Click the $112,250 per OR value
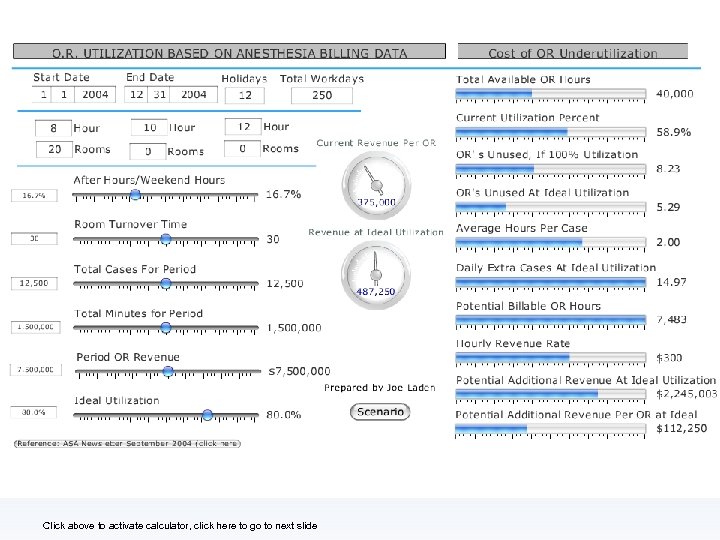This screenshot has height=540, width=720. pyautogui.click(x=681, y=428)
